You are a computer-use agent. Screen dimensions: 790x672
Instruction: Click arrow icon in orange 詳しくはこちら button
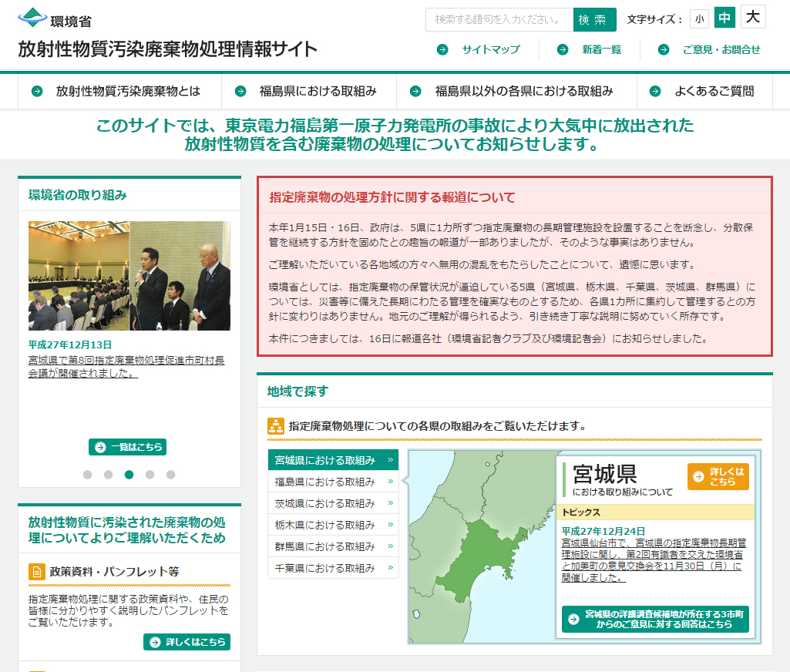point(698,476)
